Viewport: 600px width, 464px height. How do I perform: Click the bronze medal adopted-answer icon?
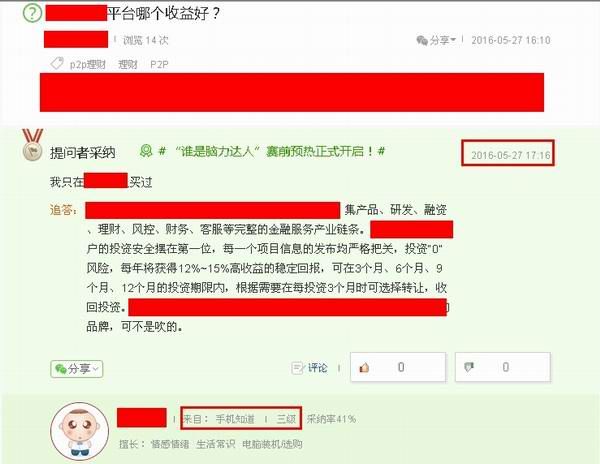[x=33, y=145]
